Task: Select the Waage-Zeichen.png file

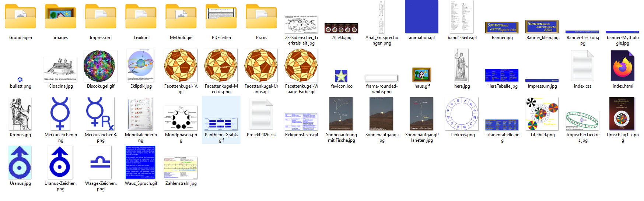Action: coord(100,162)
